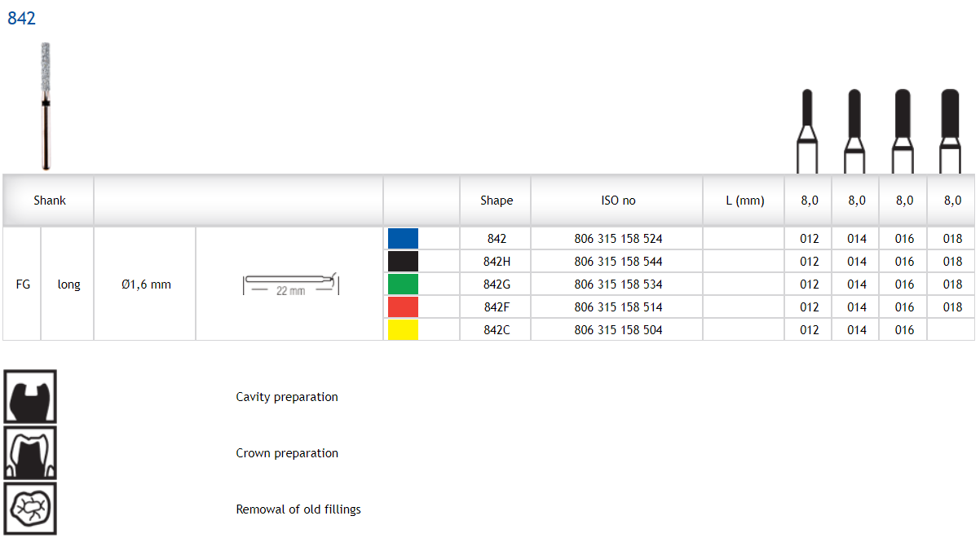Click the third bur head silhouette icon

[903, 130]
